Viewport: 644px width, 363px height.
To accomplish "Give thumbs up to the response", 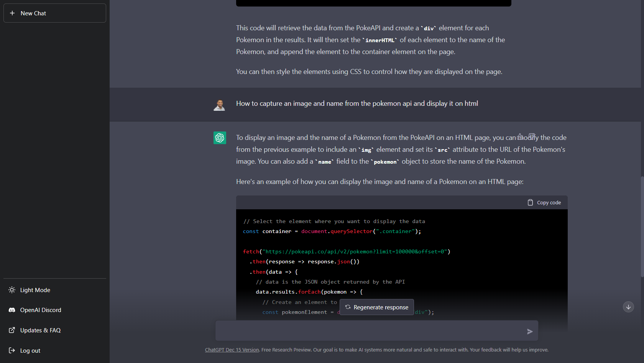I will point(520,136).
